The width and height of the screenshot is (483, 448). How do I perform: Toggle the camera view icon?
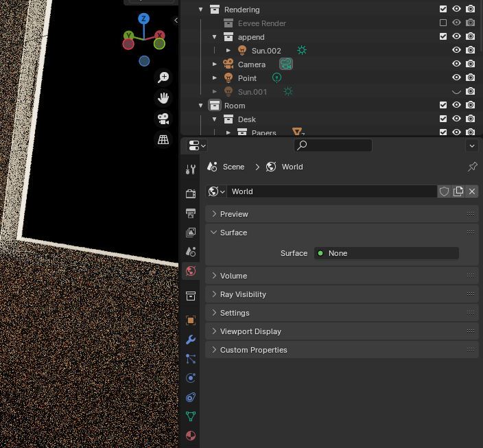(163, 119)
